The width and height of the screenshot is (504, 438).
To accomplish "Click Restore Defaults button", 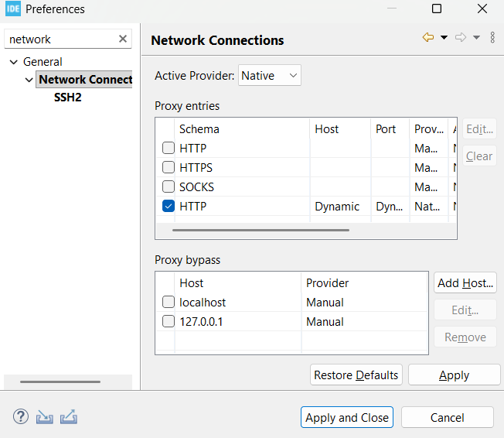I will point(356,375).
